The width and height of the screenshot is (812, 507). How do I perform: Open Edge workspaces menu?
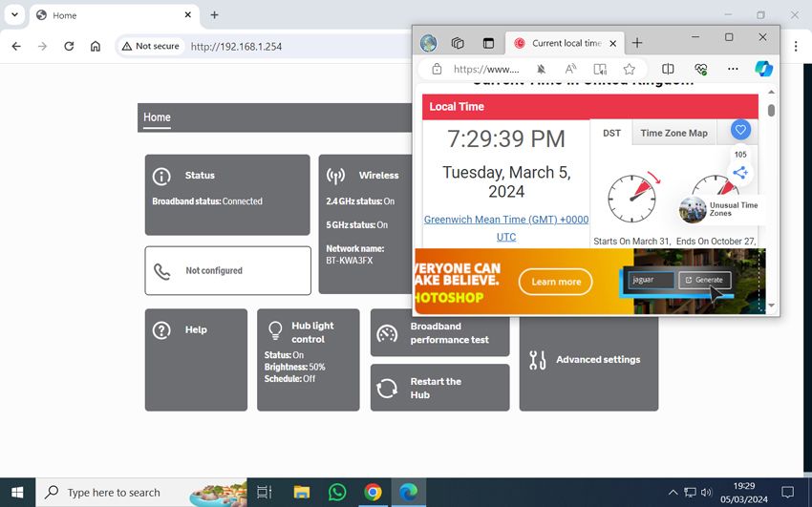click(458, 43)
